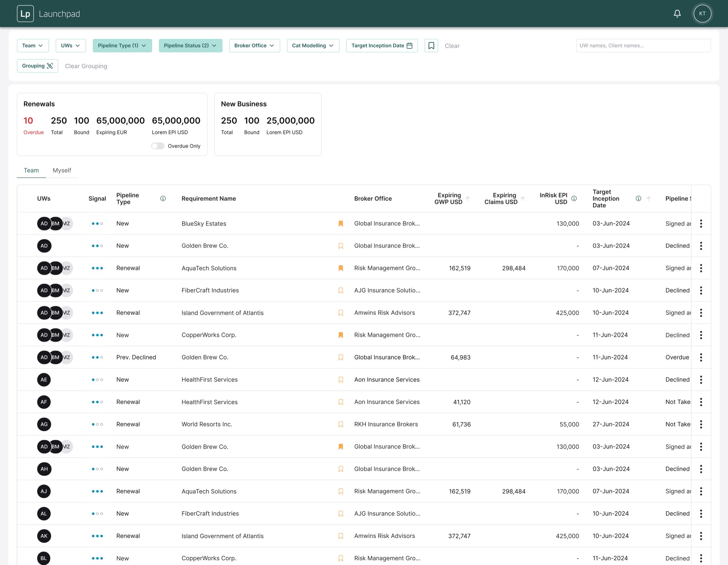The width and height of the screenshot is (728, 565).
Task: Click the UWs column header
Action: pyautogui.click(x=44, y=198)
